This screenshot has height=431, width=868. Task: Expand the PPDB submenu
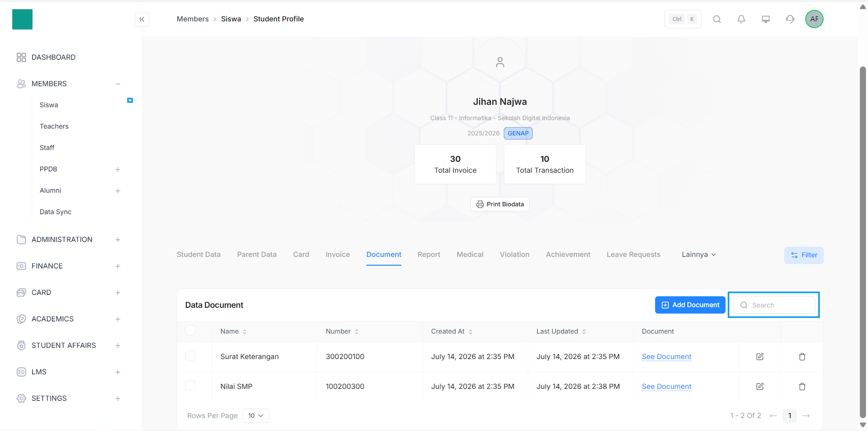point(118,169)
